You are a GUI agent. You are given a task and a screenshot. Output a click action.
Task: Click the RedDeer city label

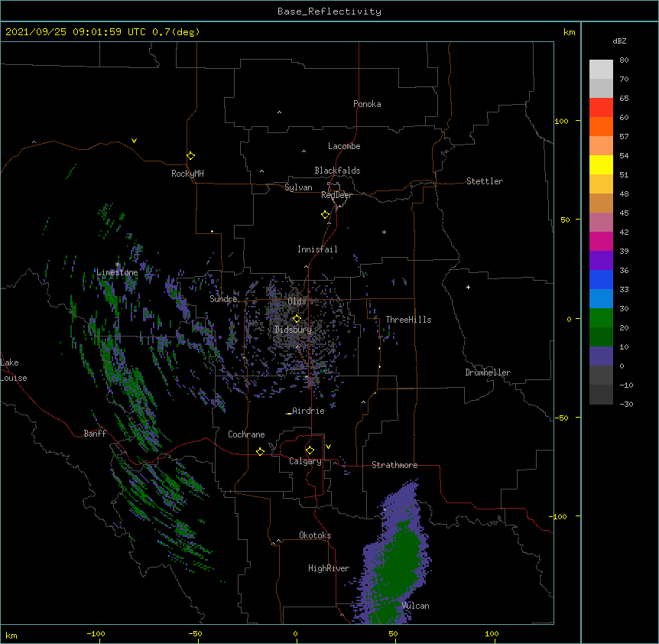[x=336, y=195]
